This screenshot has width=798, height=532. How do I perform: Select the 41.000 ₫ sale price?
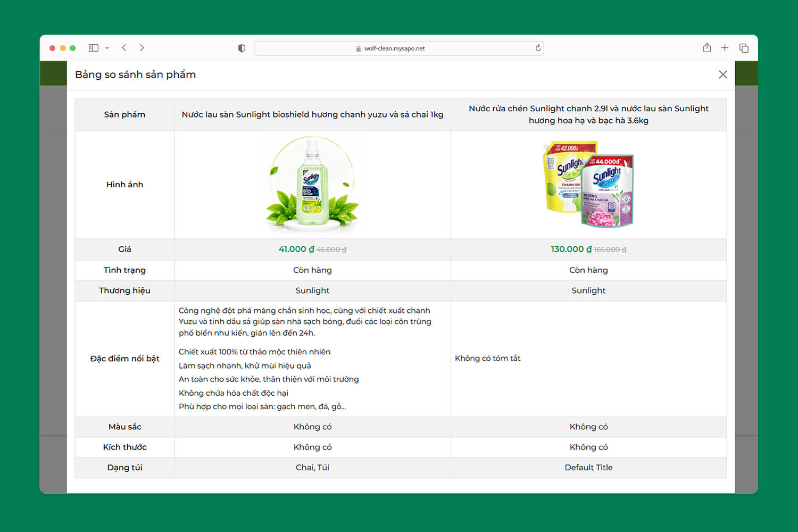(296, 249)
